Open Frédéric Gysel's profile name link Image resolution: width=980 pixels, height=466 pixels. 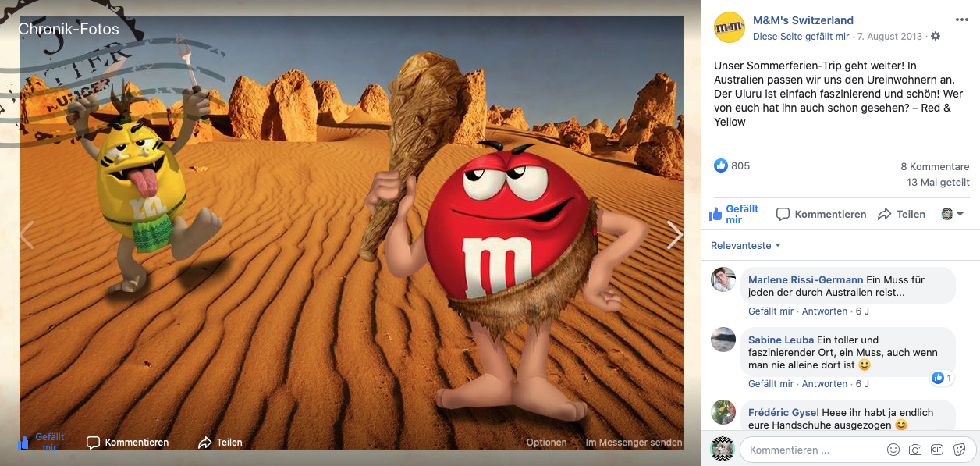(784, 412)
